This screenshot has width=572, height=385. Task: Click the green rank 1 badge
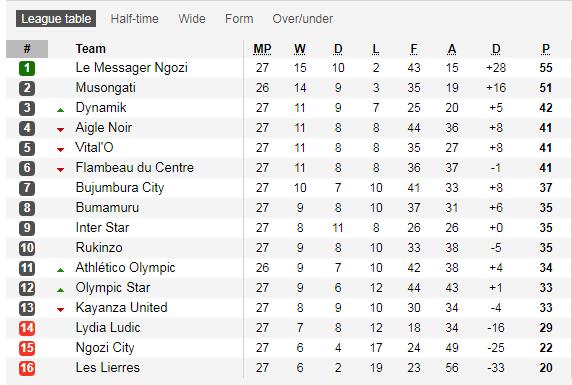pyautogui.click(x=27, y=68)
